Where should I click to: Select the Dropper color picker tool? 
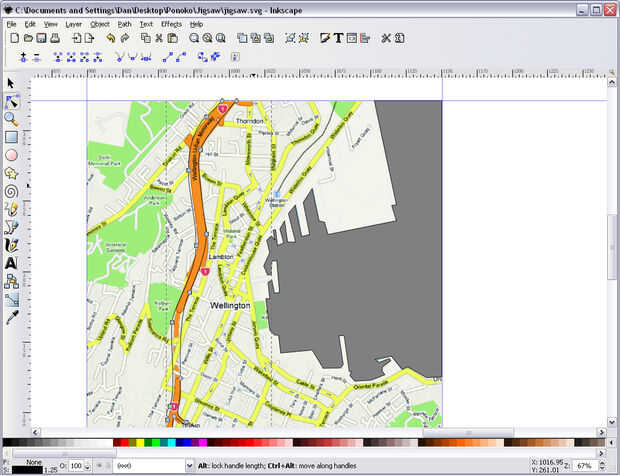[11, 317]
